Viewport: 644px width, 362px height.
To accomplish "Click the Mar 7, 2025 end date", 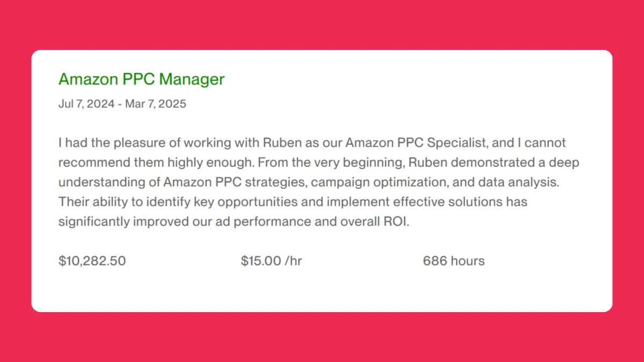I will pyautogui.click(x=156, y=104).
